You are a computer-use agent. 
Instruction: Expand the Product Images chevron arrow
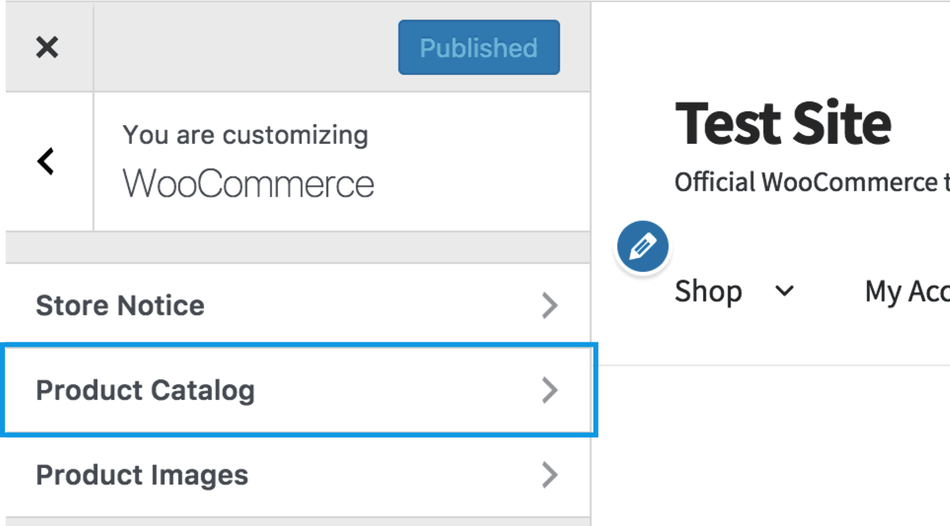549,475
